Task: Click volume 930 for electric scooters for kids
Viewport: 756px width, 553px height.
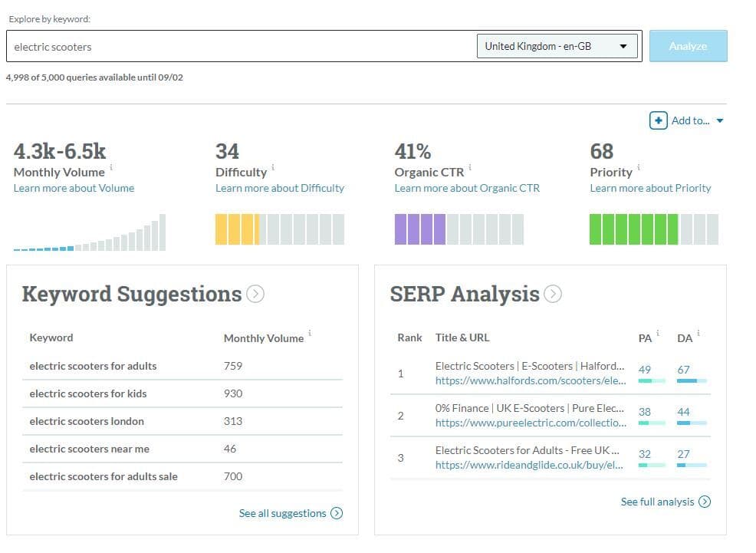Action: click(x=233, y=393)
